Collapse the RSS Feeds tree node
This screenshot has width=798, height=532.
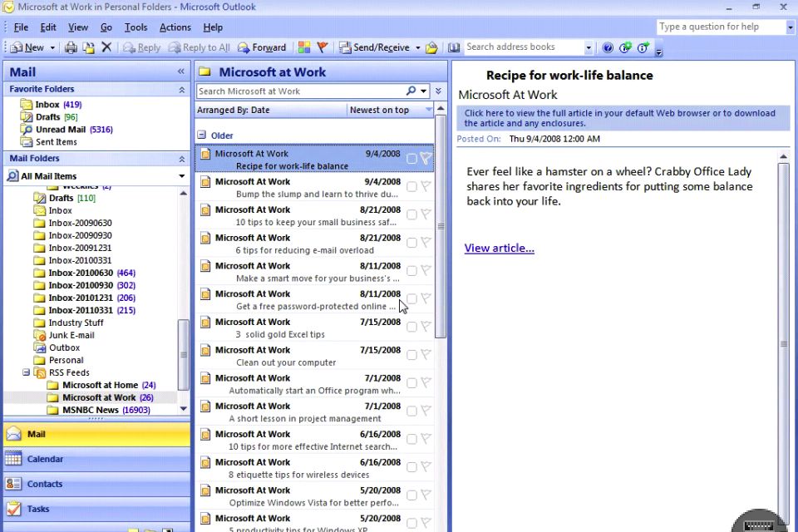point(26,372)
